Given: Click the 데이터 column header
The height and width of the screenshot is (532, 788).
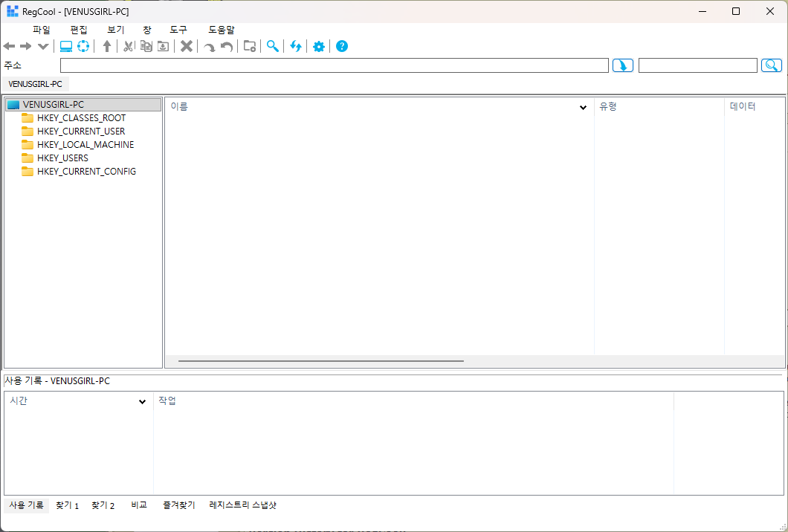Looking at the screenshot, I should click(755, 106).
